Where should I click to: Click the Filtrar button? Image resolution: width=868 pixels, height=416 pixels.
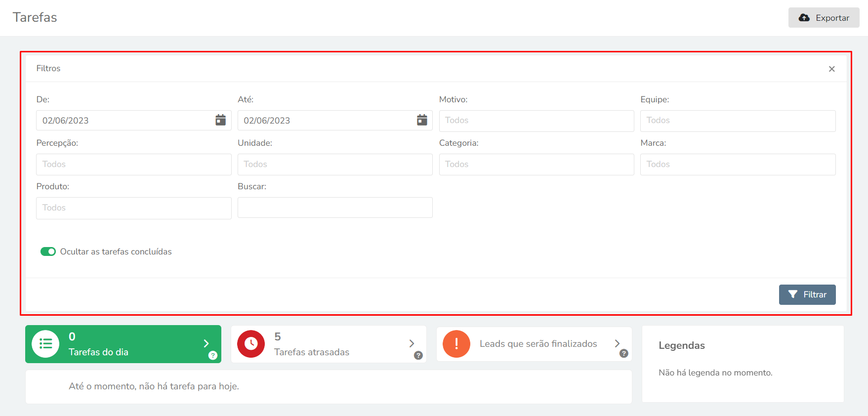click(807, 294)
